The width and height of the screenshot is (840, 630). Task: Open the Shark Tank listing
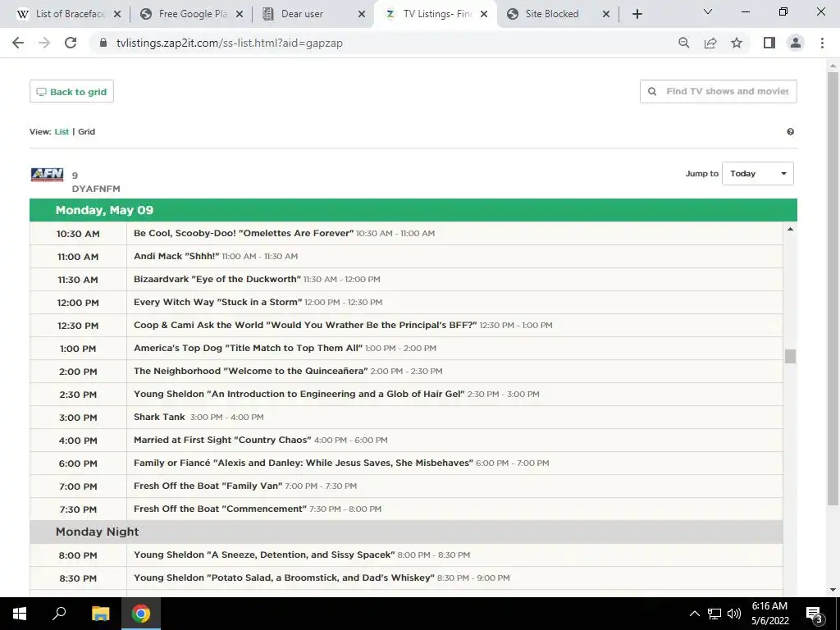(159, 418)
